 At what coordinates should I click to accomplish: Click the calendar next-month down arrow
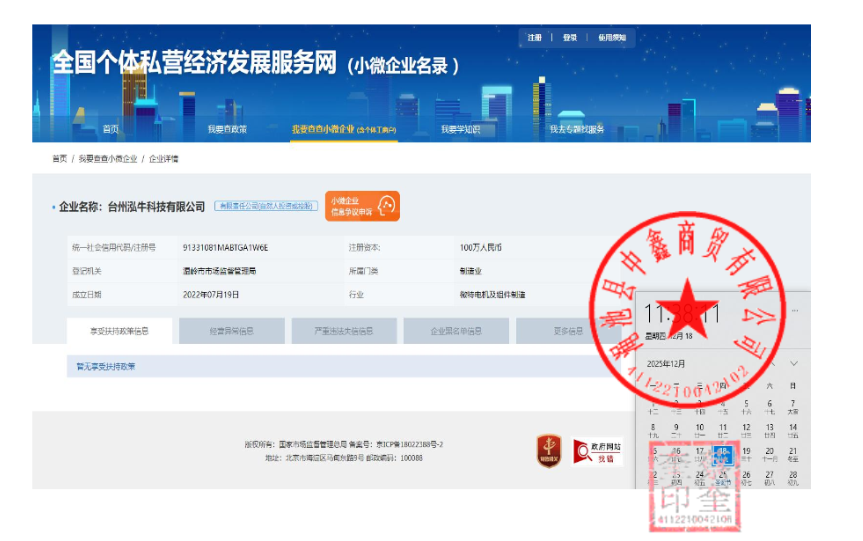(x=794, y=363)
